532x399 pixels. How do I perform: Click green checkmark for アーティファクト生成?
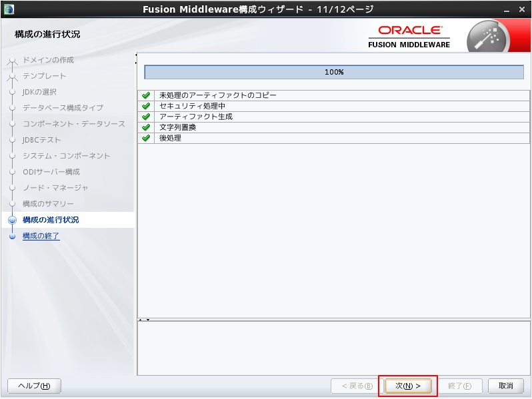coord(146,117)
